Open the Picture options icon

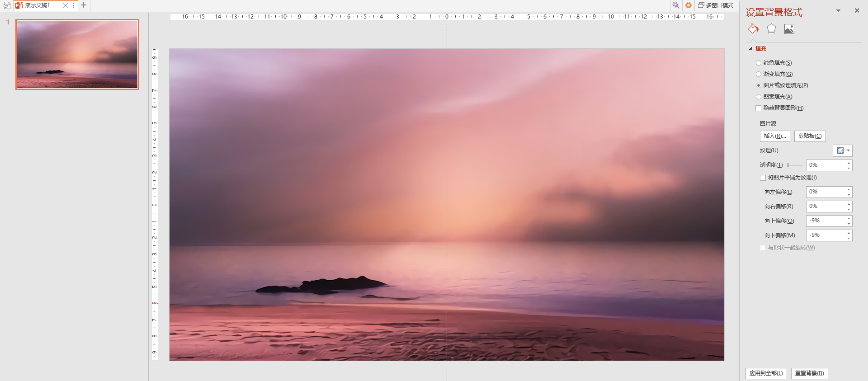(x=789, y=29)
